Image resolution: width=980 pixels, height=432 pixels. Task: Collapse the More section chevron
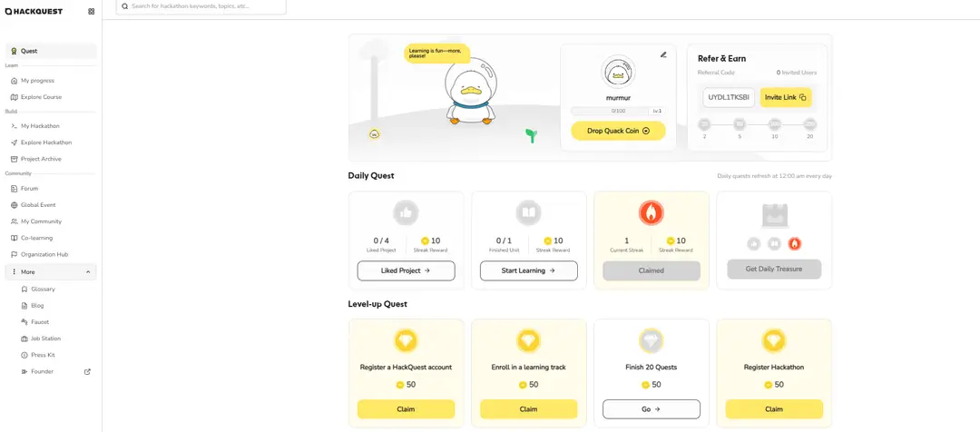(x=88, y=272)
